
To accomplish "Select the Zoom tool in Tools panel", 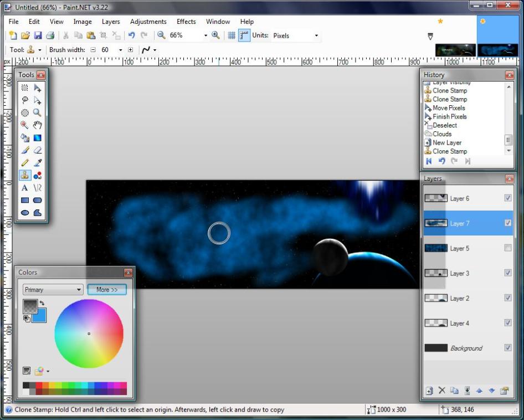I will point(38,112).
